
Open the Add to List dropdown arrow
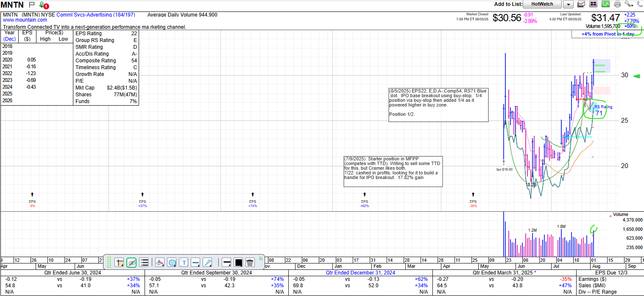pyautogui.click(x=568, y=4)
